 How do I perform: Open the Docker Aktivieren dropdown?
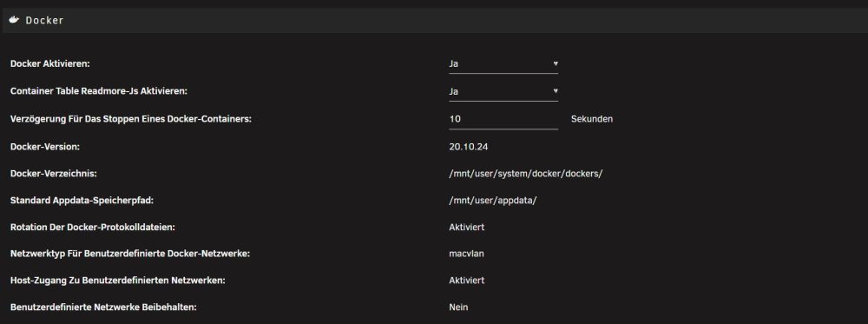click(x=503, y=63)
